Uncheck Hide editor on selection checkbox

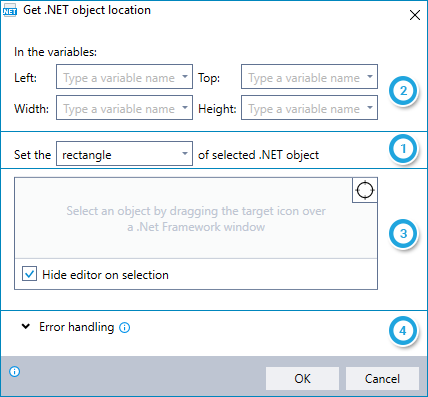(29, 274)
